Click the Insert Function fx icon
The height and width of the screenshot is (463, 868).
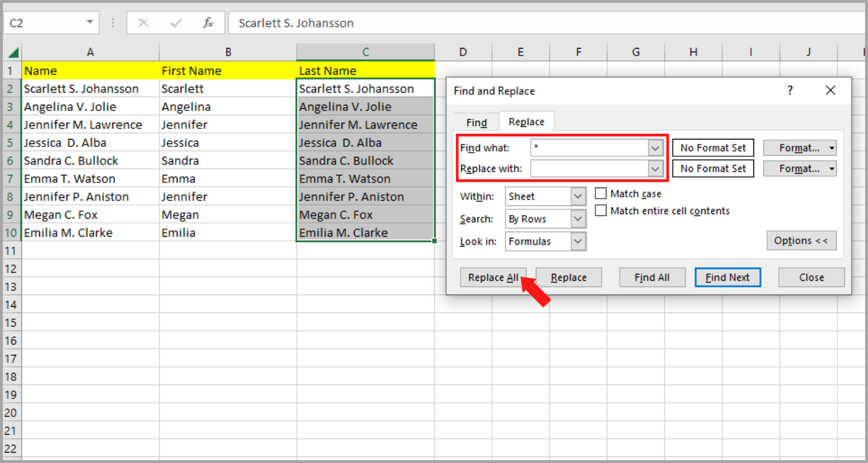208,23
